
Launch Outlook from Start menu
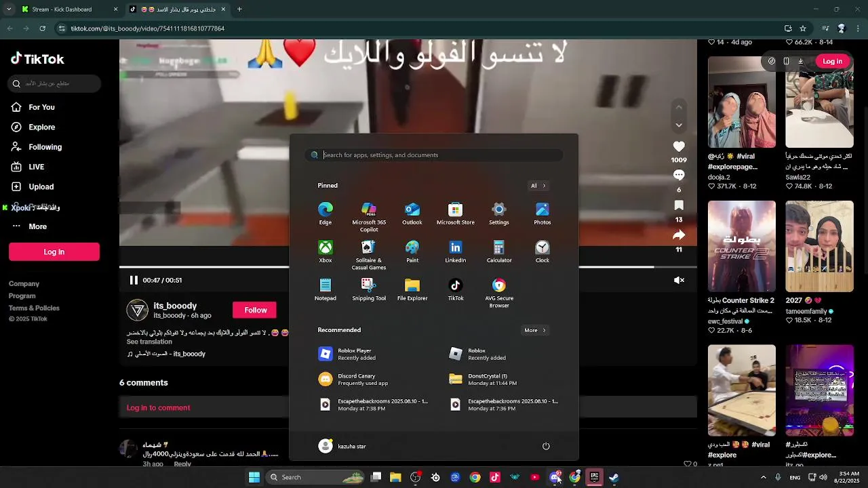pyautogui.click(x=412, y=213)
